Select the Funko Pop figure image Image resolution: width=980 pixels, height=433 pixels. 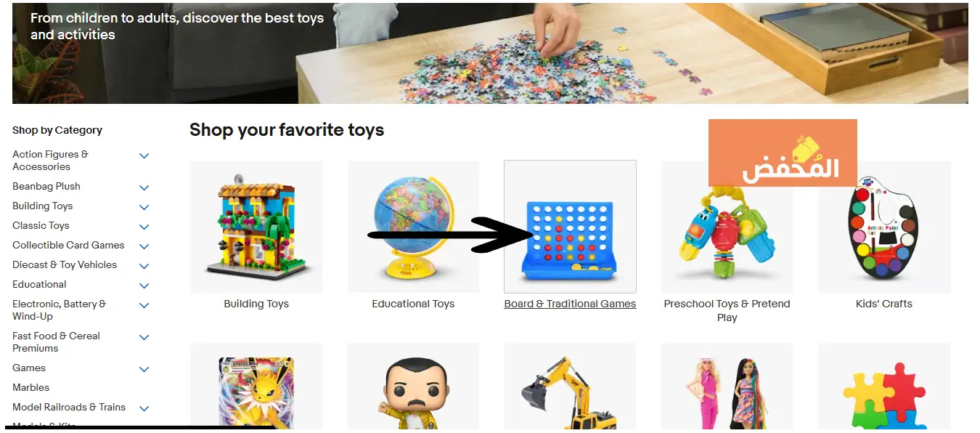click(x=413, y=388)
